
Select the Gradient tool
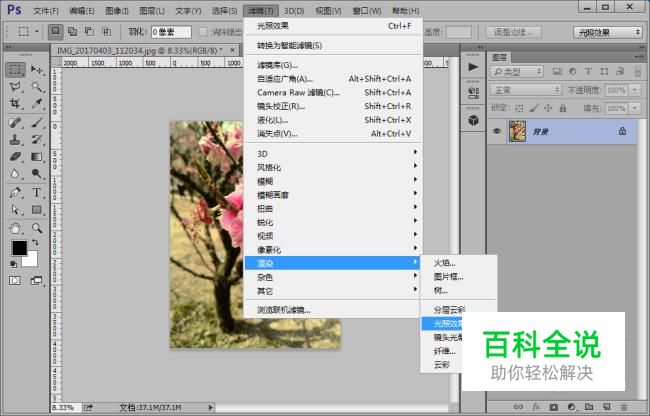[x=37, y=157]
